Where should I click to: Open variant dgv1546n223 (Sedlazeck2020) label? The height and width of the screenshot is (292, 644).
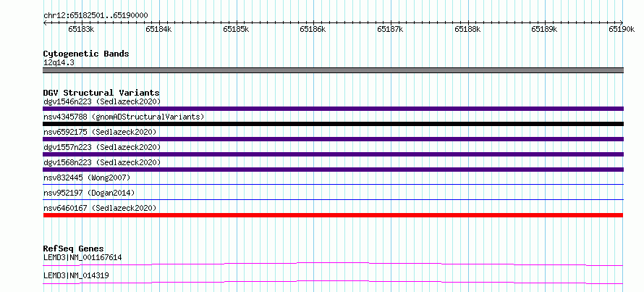coord(102,101)
